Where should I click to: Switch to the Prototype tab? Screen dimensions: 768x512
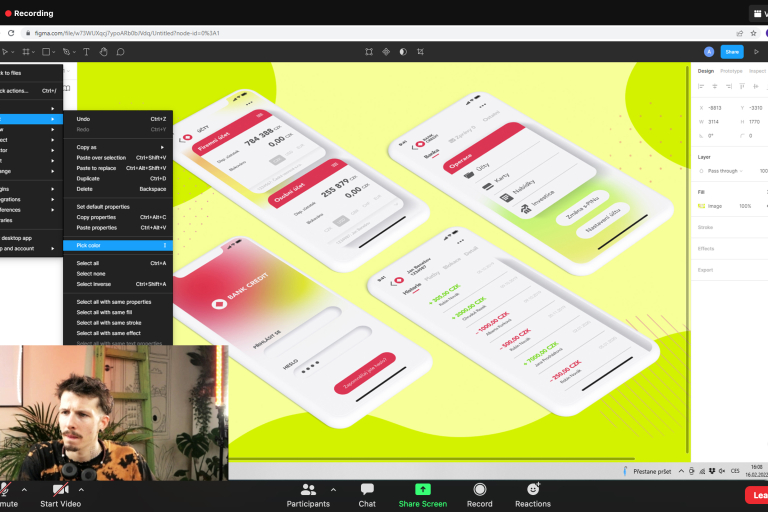[731, 71]
